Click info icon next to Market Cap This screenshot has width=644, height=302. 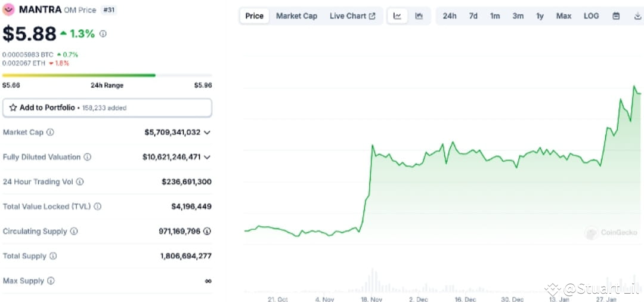(x=50, y=132)
